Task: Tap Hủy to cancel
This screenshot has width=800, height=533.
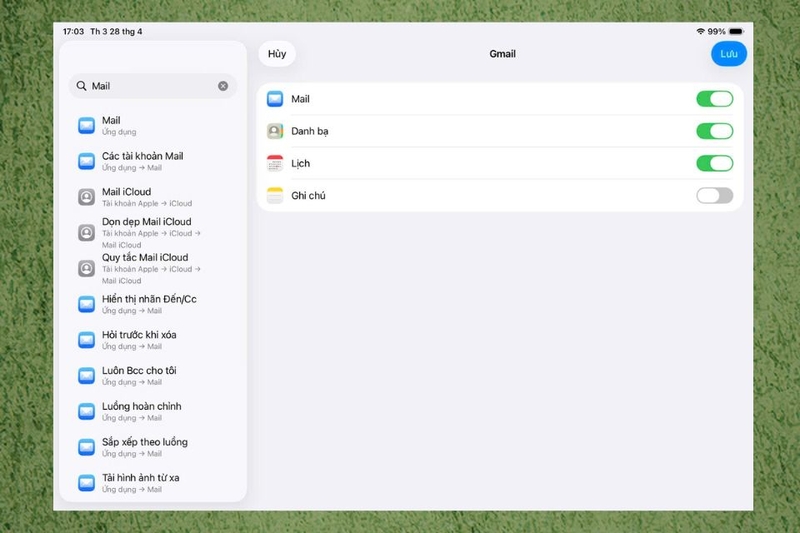Action: pos(277,54)
